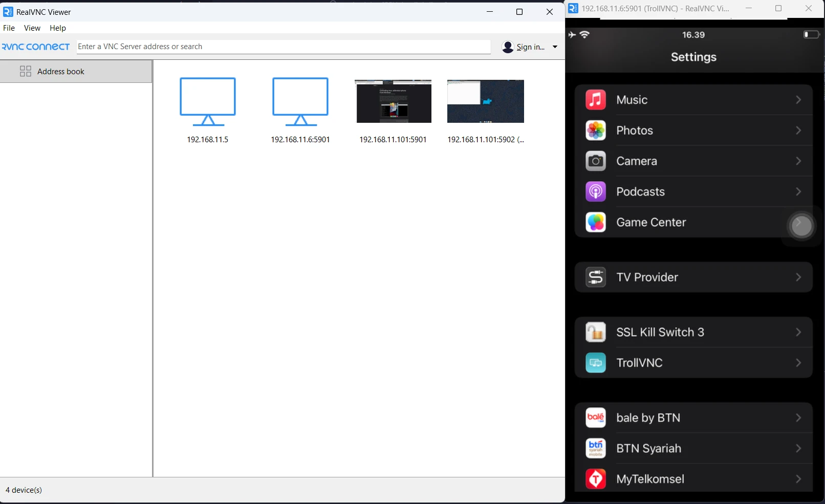
Task: Tap chevron on the bale by BTN row
Action: tap(798, 418)
